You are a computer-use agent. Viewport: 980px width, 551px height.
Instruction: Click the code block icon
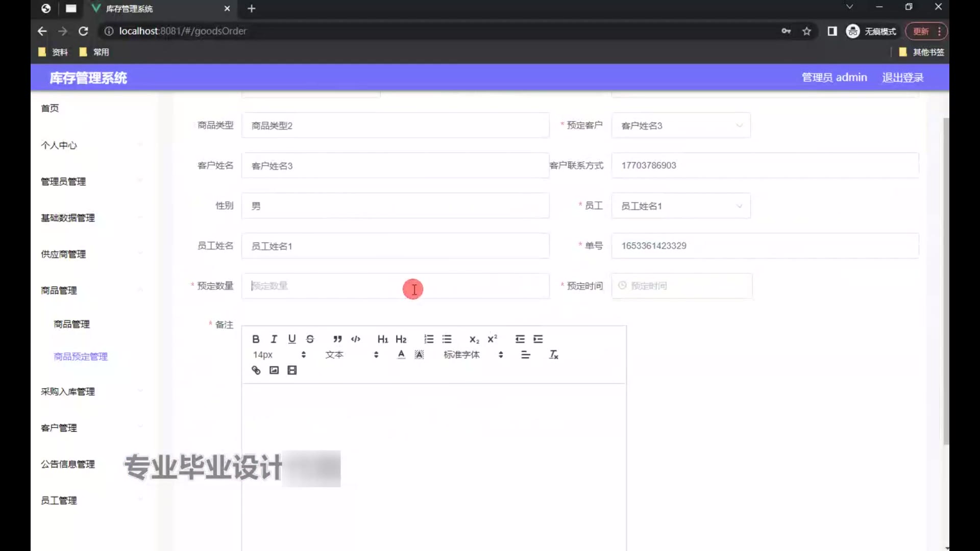[356, 339]
